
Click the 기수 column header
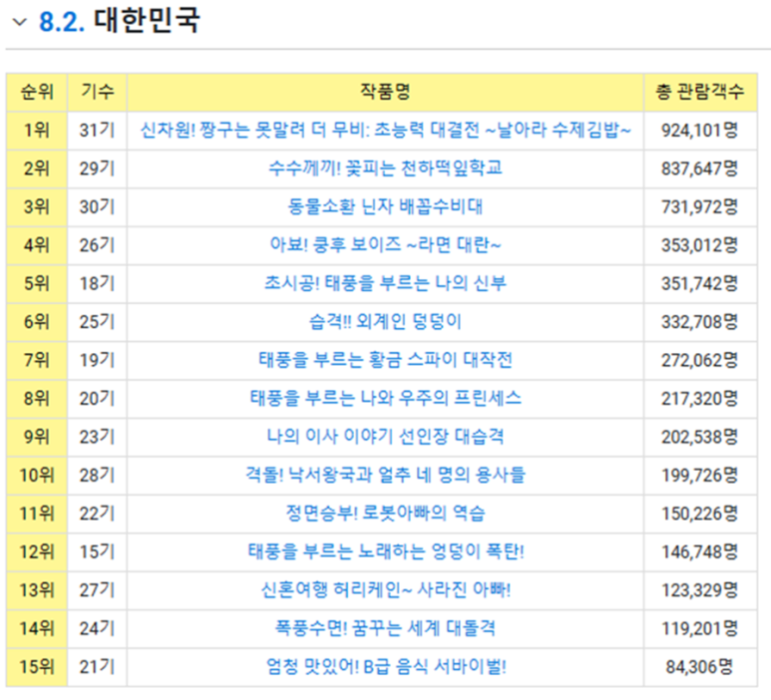(97, 93)
